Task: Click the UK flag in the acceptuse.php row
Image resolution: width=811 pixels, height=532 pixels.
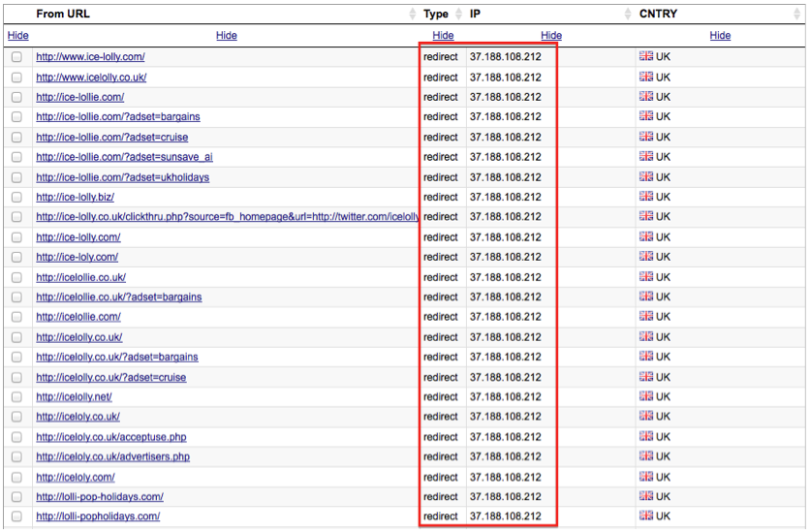Action: pos(646,436)
